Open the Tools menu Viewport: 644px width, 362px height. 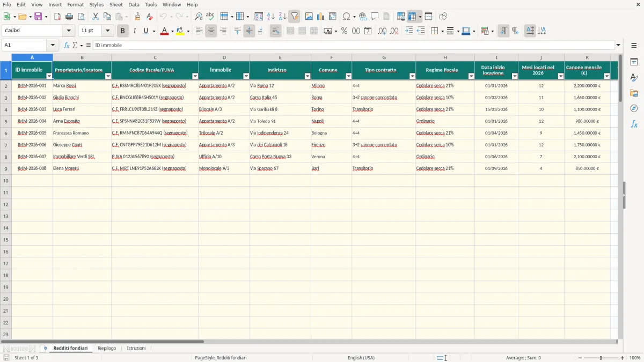151,4
